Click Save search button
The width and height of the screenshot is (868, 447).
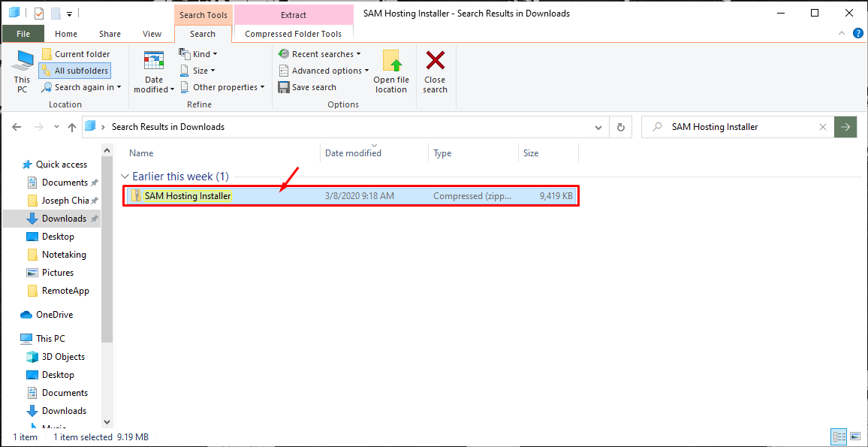pyautogui.click(x=307, y=87)
